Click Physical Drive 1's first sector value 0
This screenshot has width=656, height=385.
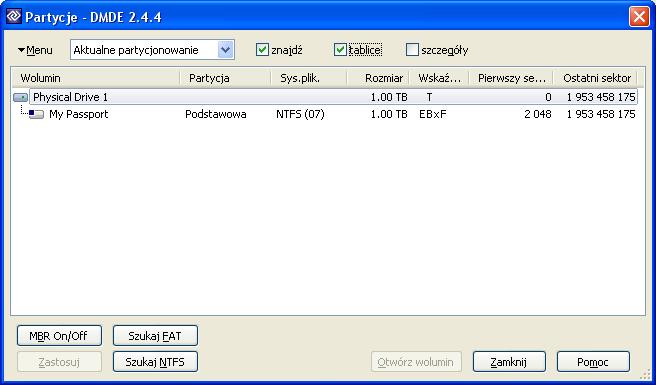pos(548,98)
